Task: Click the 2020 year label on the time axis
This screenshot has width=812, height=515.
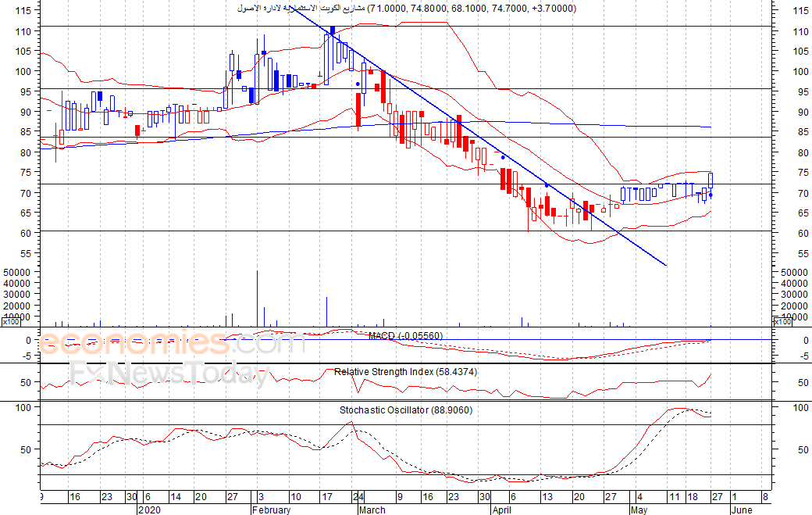Action: (x=149, y=510)
